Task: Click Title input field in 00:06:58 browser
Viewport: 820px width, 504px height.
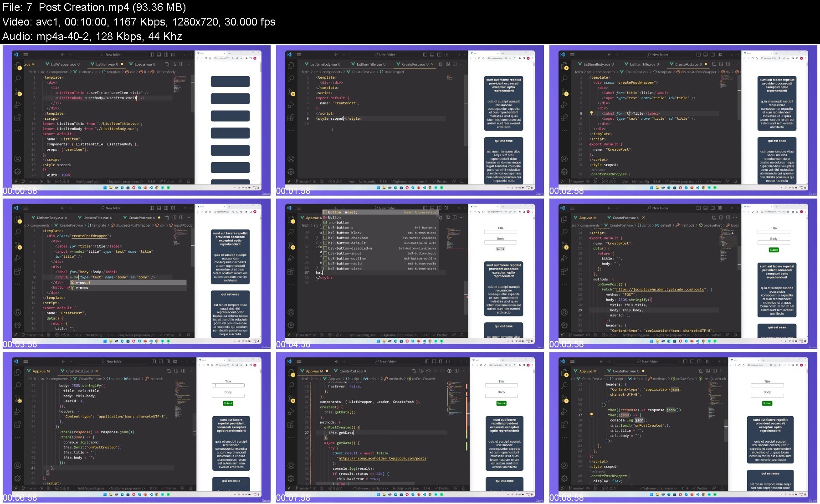Action: pyautogui.click(x=228, y=386)
